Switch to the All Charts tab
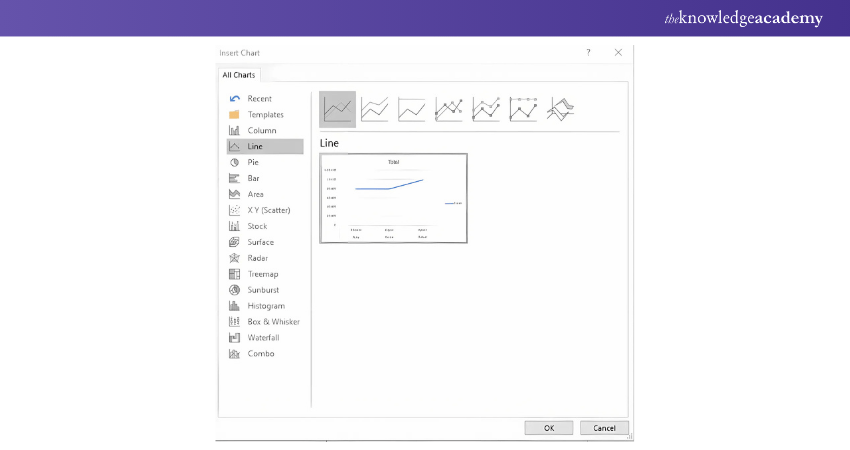Viewport: 850px width, 450px height. pyautogui.click(x=239, y=75)
